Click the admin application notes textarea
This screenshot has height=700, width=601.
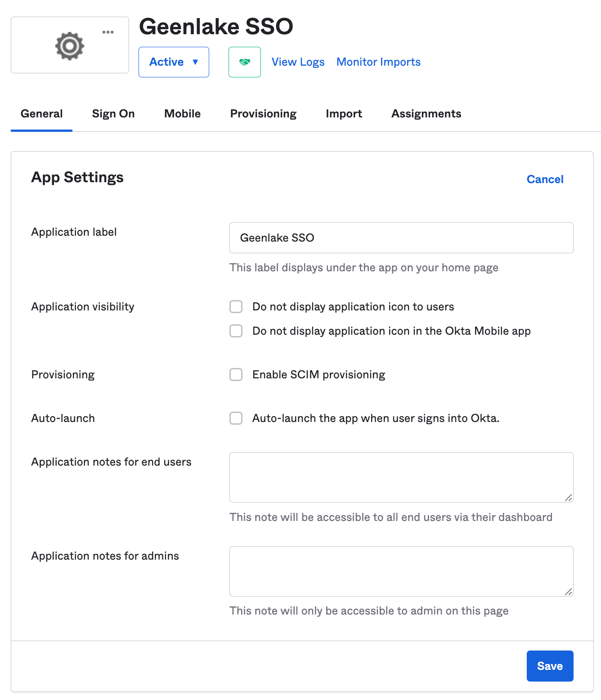pyautogui.click(x=401, y=571)
